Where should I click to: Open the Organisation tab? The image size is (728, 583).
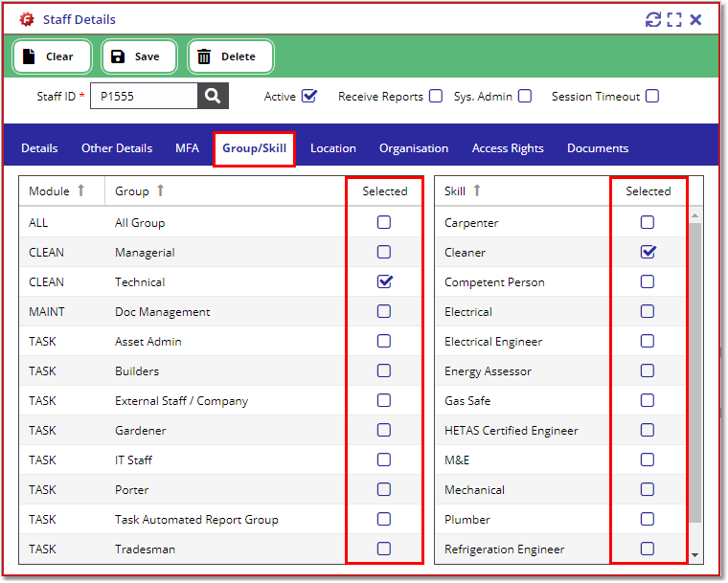414,148
